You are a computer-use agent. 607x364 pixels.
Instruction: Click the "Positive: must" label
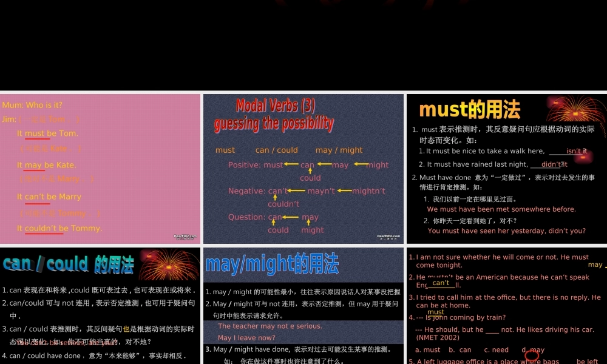pyautogui.click(x=256, y=165)
